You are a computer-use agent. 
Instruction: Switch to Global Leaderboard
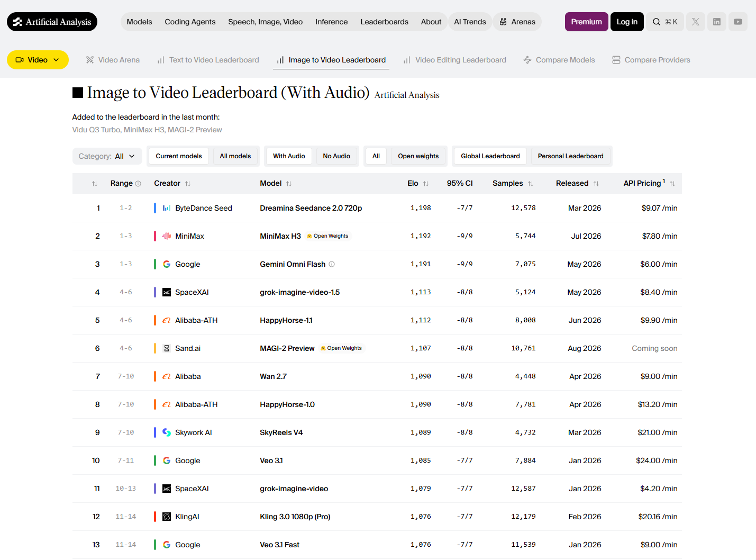(x=490, y=156)
